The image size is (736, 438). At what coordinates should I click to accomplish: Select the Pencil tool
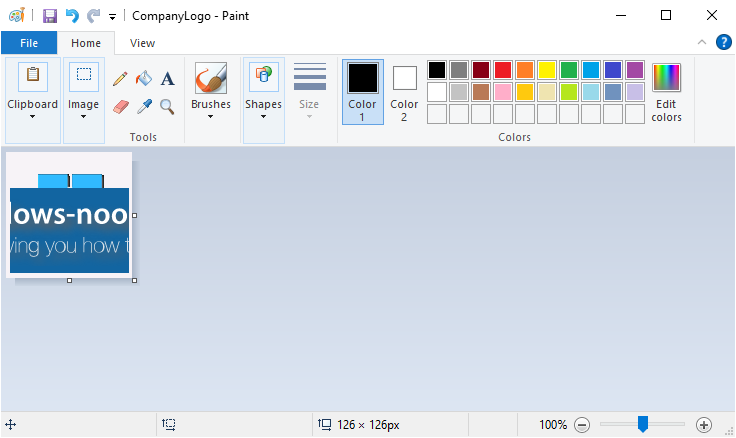pyautogui.click(x=120, y=78)
